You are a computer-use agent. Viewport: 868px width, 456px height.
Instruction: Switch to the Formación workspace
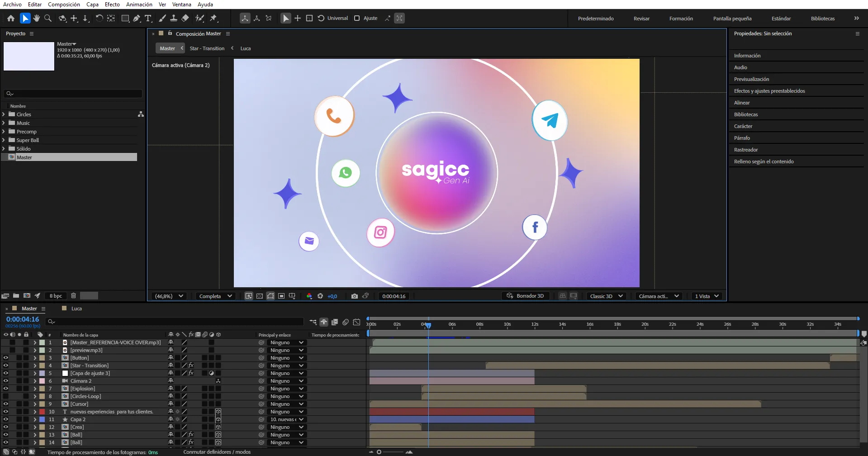tap(681, 19)
